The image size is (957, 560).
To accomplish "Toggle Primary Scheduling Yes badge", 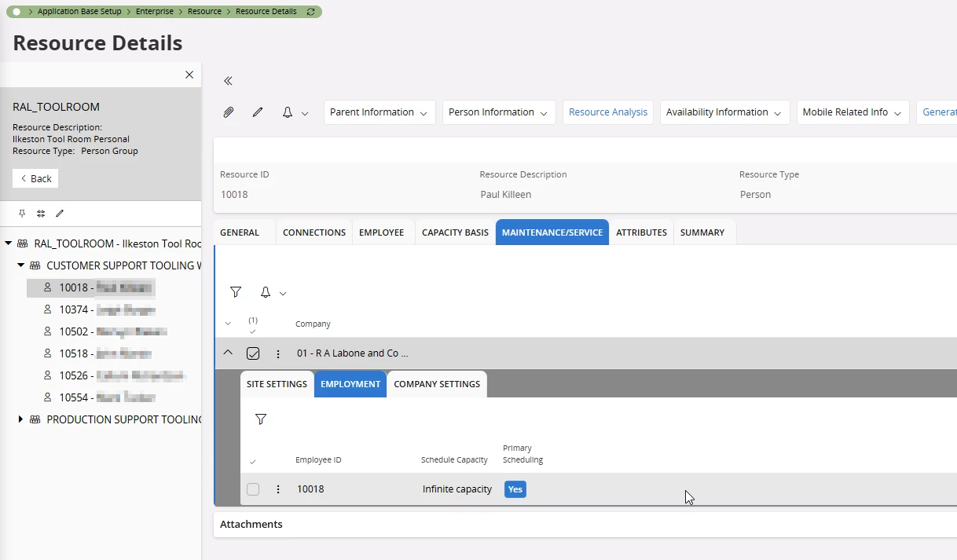I will click(515, 489).
